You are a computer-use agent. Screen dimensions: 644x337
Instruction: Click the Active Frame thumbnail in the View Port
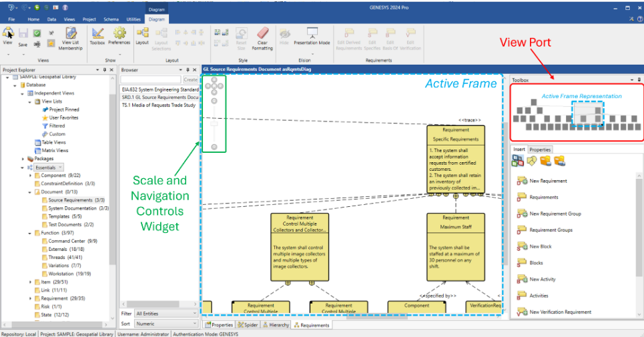coord(588,115)
